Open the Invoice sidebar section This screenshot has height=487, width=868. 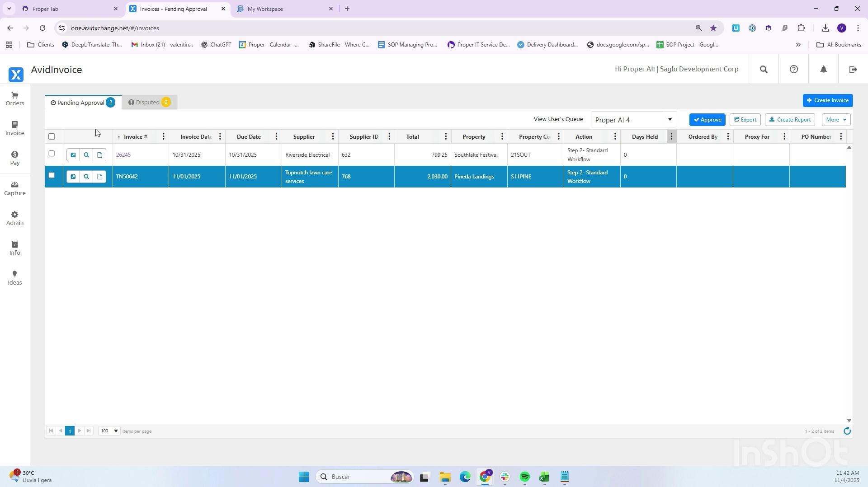[15, 128]
